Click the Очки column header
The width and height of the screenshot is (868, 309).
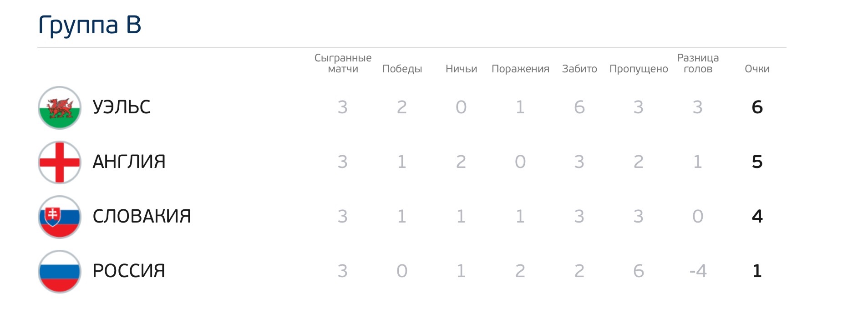757,69
